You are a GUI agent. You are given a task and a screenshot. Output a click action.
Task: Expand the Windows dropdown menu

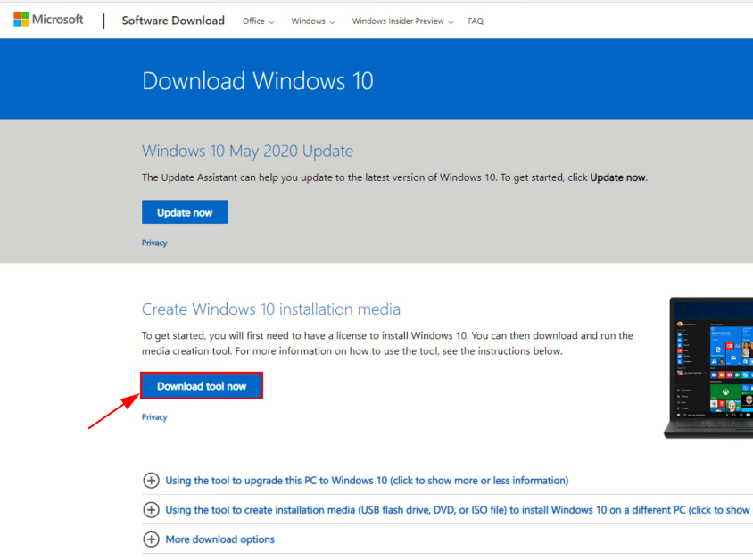click(313, 21)
